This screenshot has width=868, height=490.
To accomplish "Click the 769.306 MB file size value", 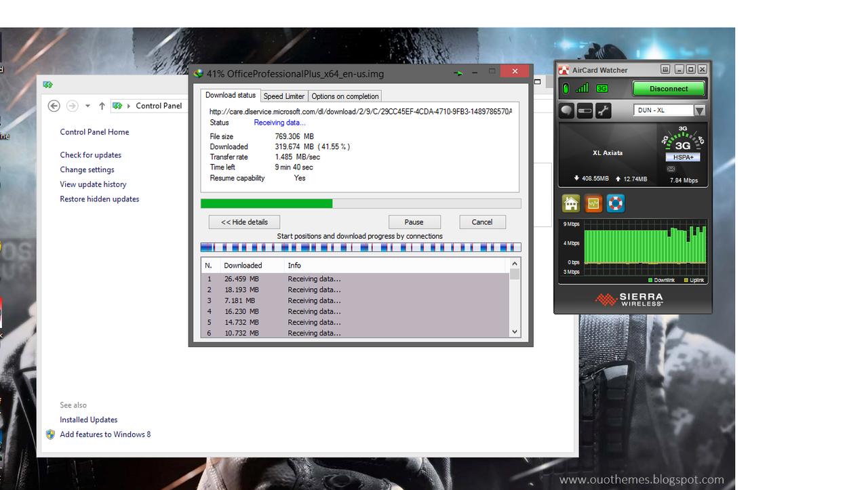I will click(294, 136).
